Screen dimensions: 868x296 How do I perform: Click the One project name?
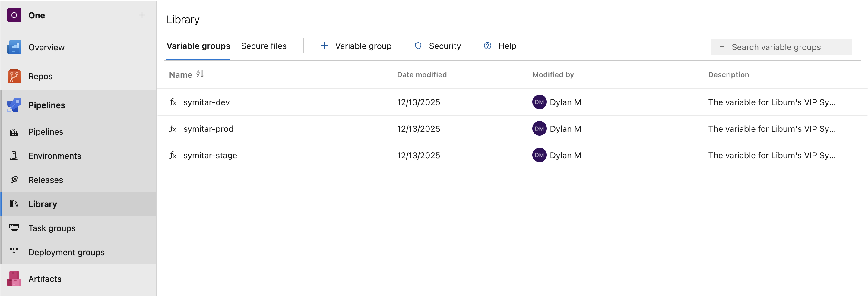pos(37,15)
